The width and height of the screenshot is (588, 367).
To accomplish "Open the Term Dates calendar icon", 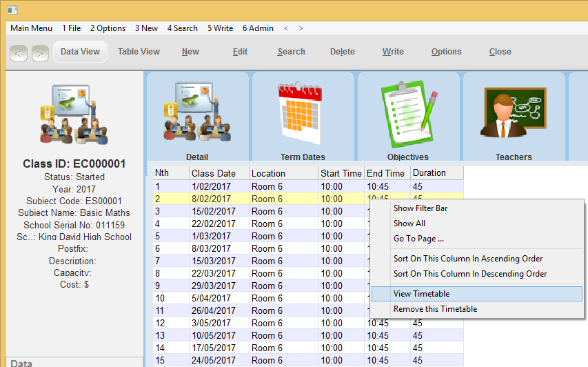I will (303, 113).
